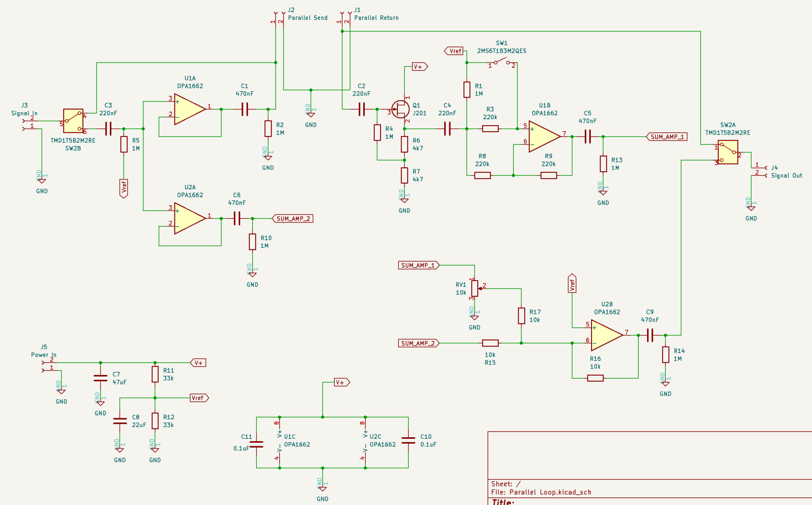The width and height of the screenshot is (812, 505).
Task: Click the GND symbol below C11/C10 rail
Action: tap(323, 489)
